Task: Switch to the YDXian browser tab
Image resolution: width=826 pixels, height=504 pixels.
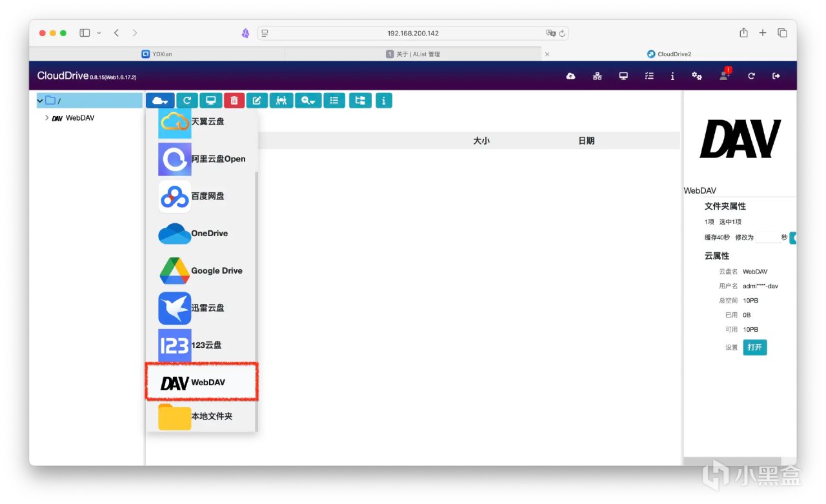Action: [x=157, y=54]
